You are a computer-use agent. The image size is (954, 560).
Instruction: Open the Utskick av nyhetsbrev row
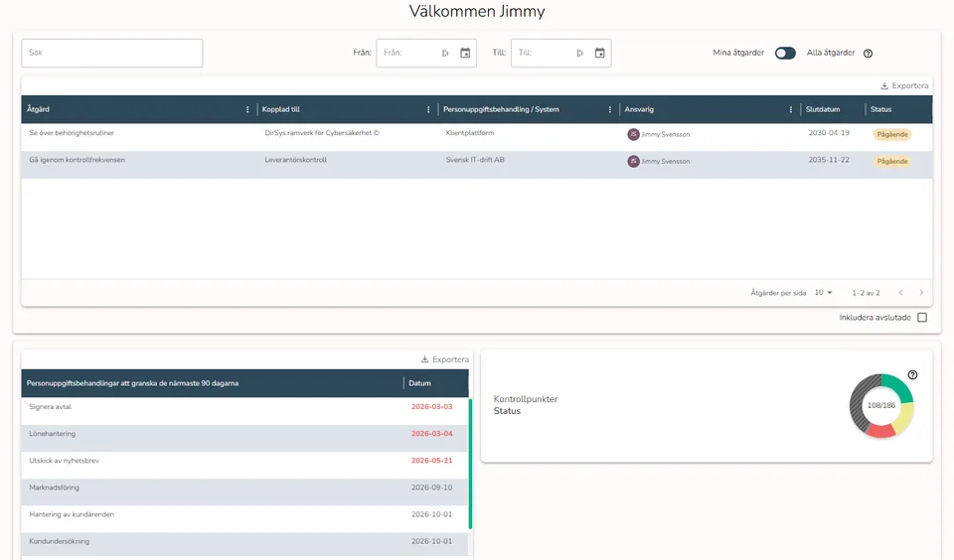244,465
